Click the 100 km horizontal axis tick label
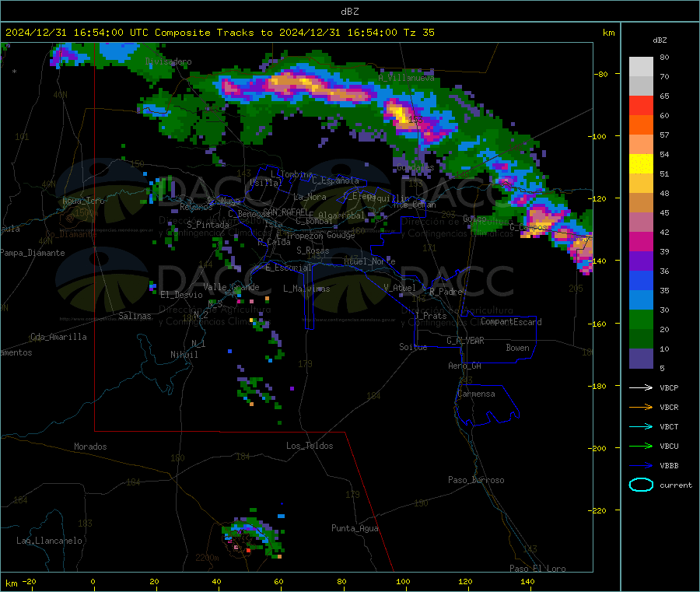Viewport: 700px width, 592px height. pos(403,581)
